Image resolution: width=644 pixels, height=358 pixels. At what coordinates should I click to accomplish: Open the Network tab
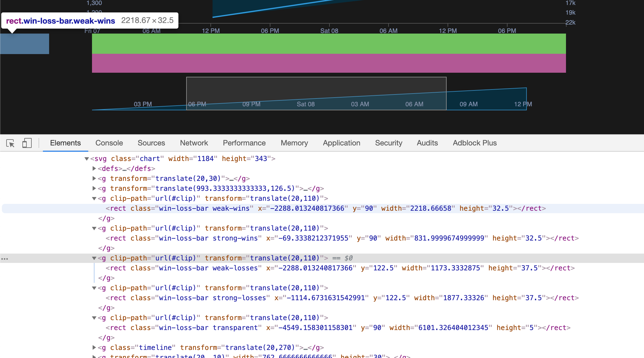point(194,143)
